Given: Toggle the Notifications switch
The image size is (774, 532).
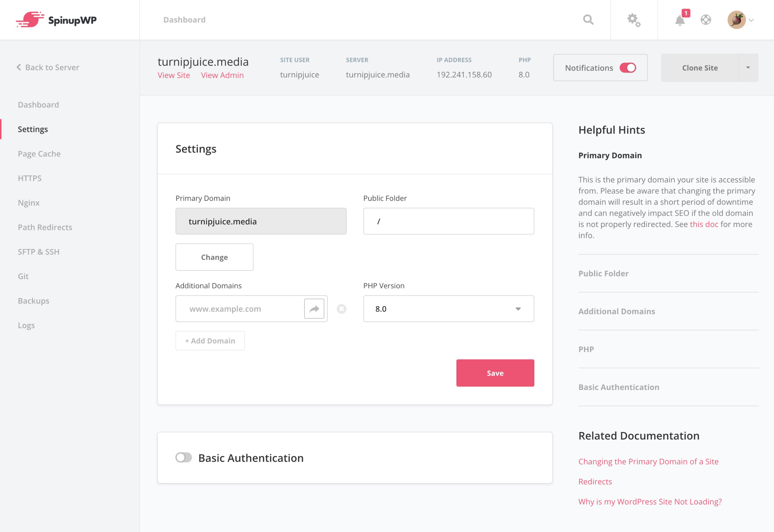Looking at the screenshot, I should click(628, 68).
